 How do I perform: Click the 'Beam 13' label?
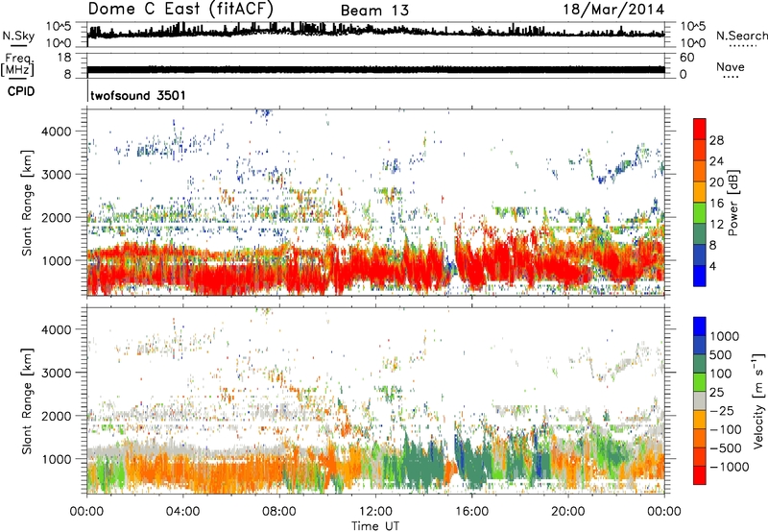tap(374, 11)
